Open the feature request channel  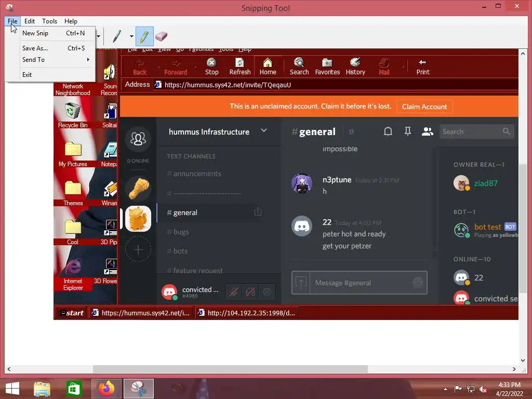pos(195,270)
